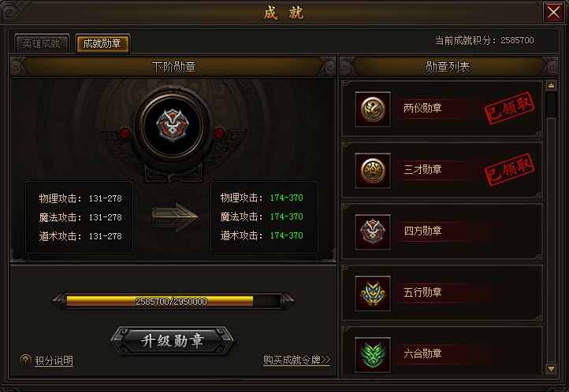The width and height of the screenshot is (569, 392).
Task: Click the question mark help icon
Action: point(25,360)
